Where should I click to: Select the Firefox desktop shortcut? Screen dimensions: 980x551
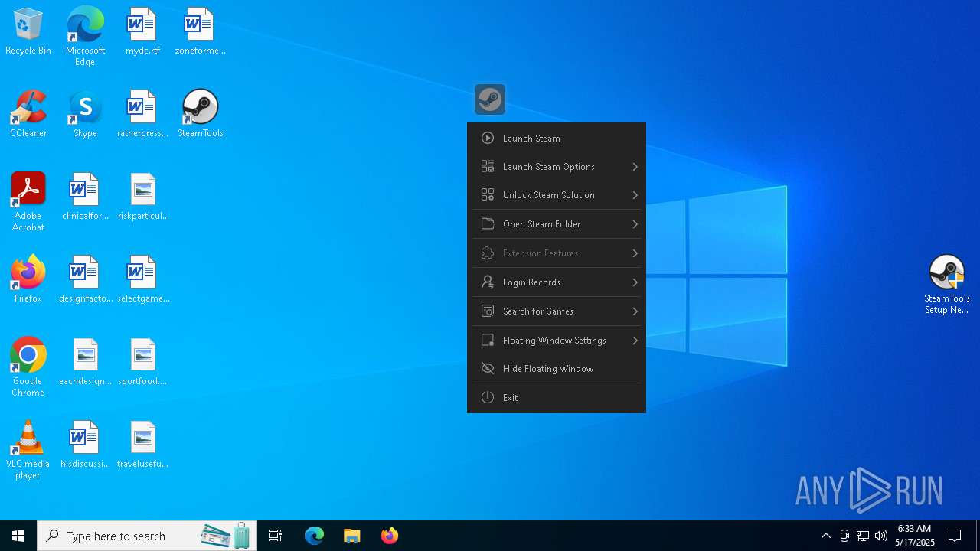coord(28,279)
